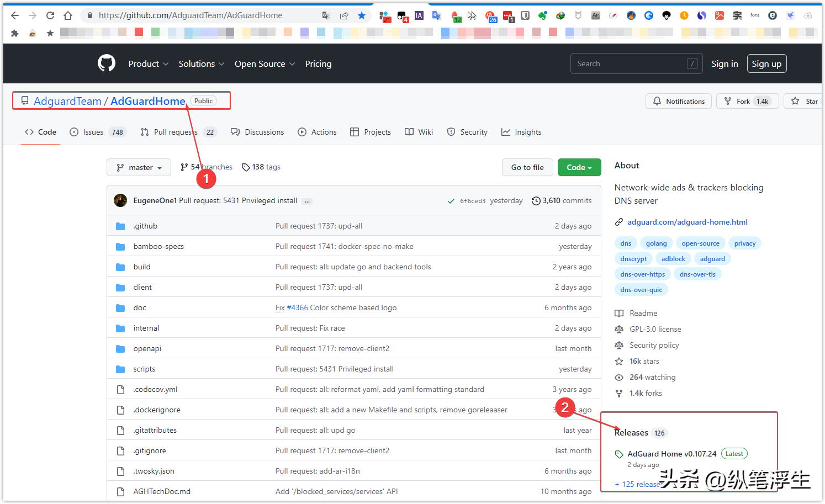Click the golang topic tag
The image size is (825, 504).
(656, 243)
